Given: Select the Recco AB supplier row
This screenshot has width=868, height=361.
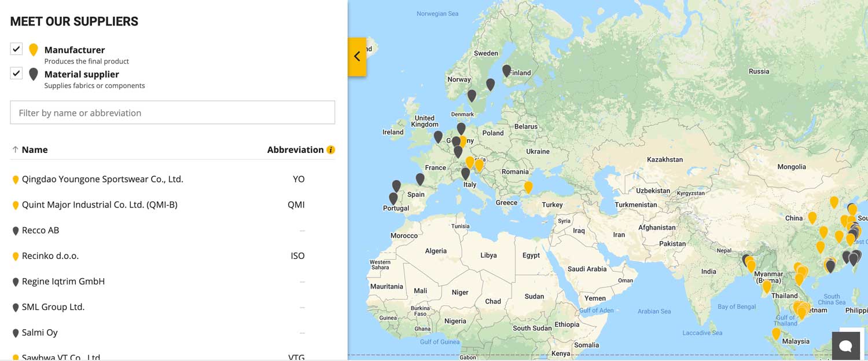Looking at the screenshot, I should pyautogui.click(x=172, y=230).
